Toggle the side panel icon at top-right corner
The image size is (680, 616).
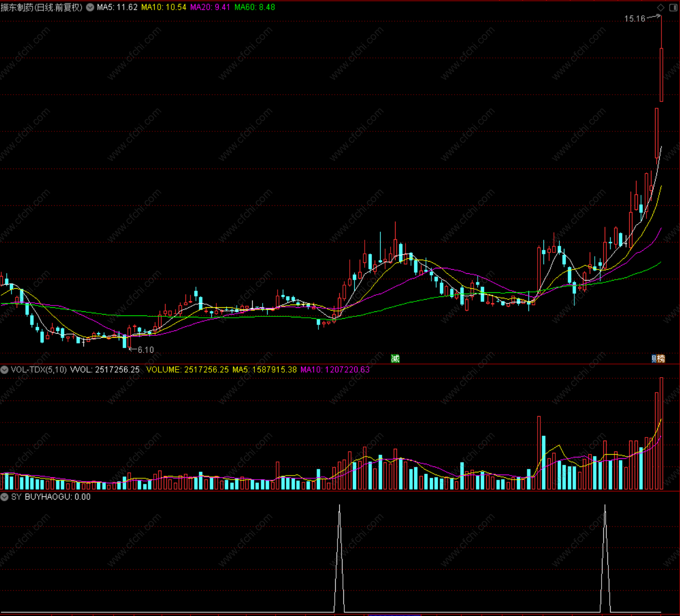point(673,7)
